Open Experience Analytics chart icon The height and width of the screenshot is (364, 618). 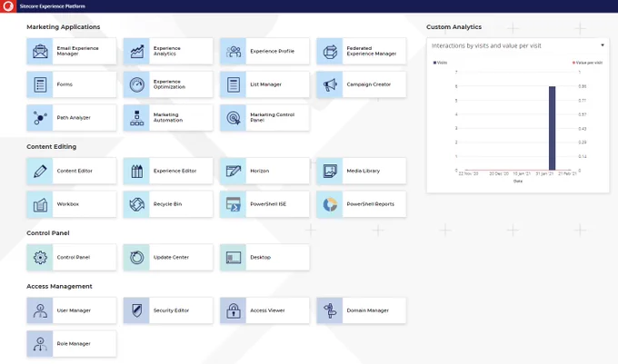coord(136,51)
